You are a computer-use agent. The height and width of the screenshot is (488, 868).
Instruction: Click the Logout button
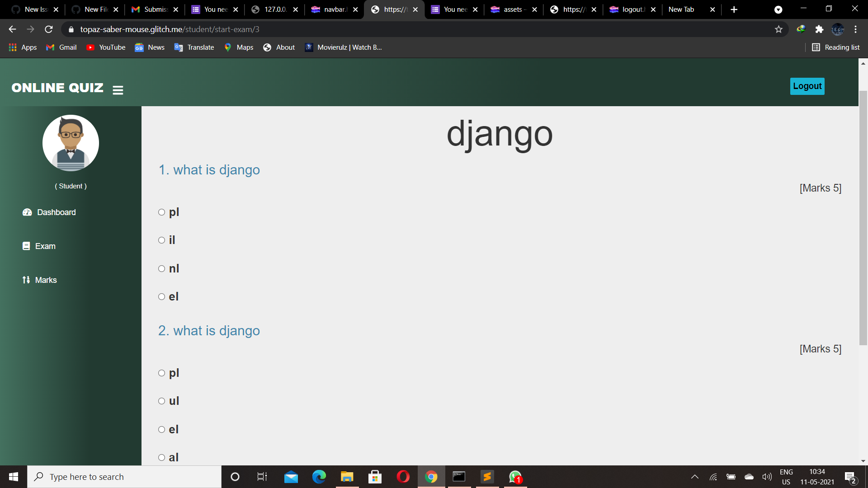807,86
